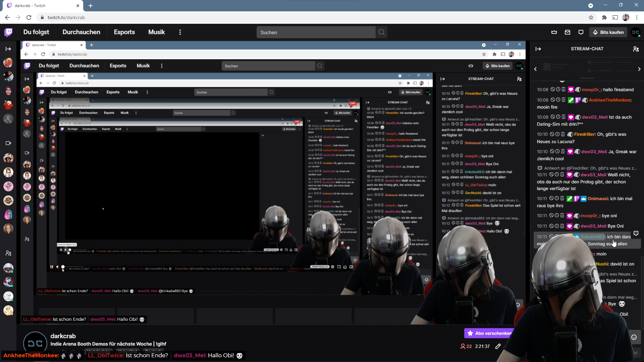Screen dimensions: 644x362
Task: Click viewer count 22 below the stream
Action: click(466, 346)
